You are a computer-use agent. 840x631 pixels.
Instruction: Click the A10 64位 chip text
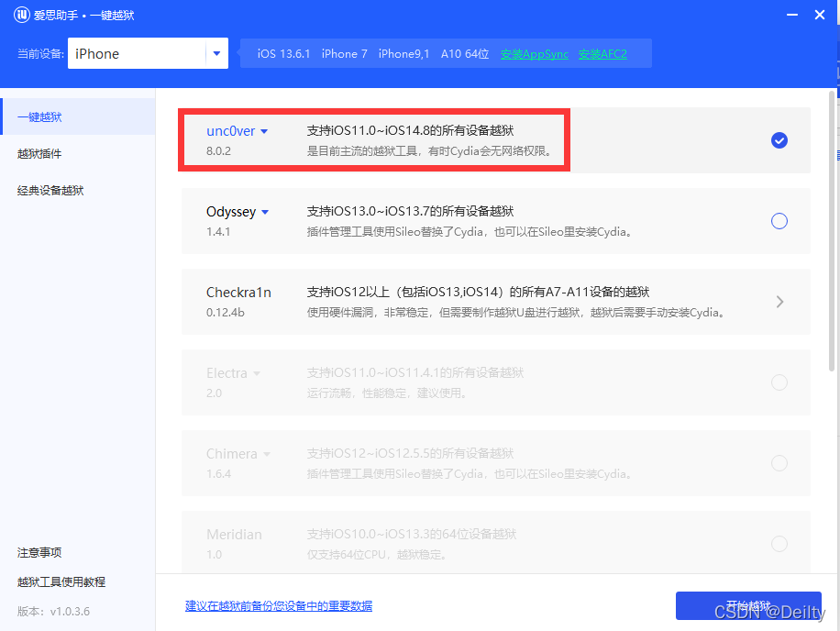click(465, 54)
